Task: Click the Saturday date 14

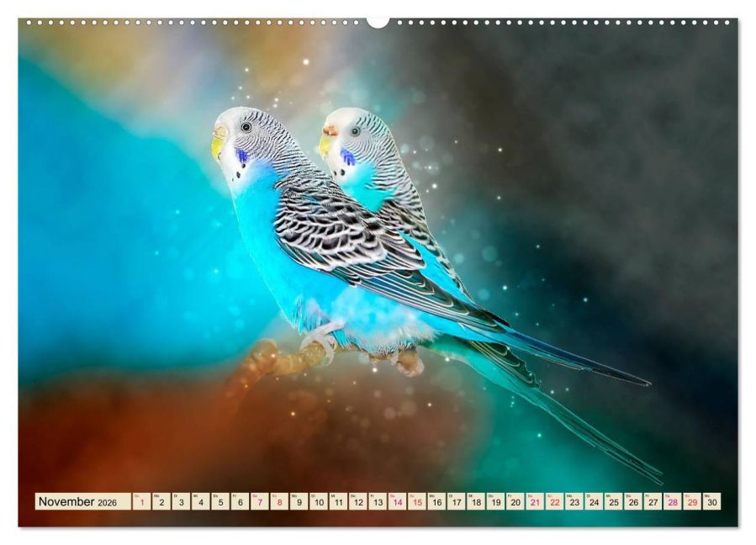Action: (398, 501)
